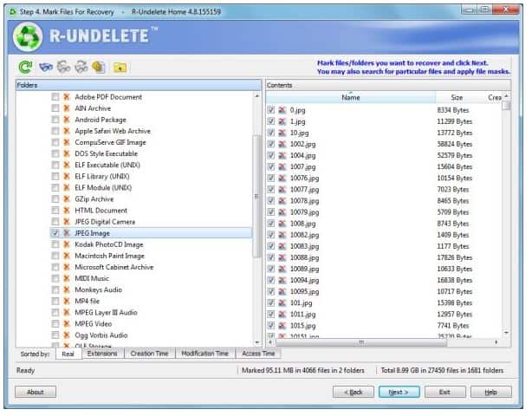Click the red X icon beside Android Package
This screenshot has width=532, height=416.
point(67,120)
